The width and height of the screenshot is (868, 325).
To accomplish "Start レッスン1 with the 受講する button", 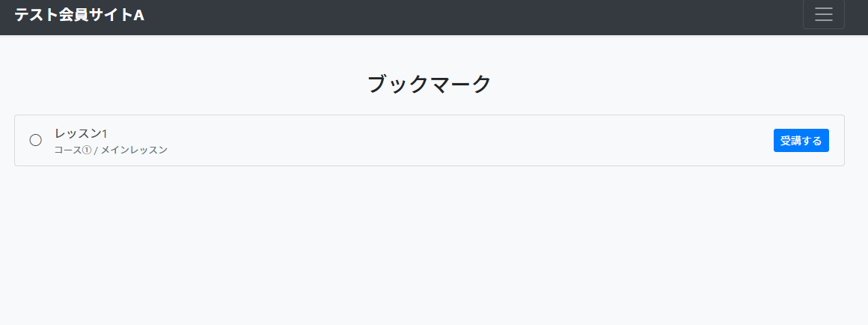I will [801, 140].
